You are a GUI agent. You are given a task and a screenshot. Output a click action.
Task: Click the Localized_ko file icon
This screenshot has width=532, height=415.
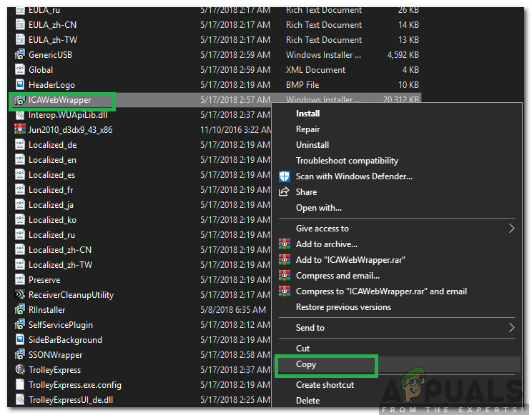pos(20,220)
